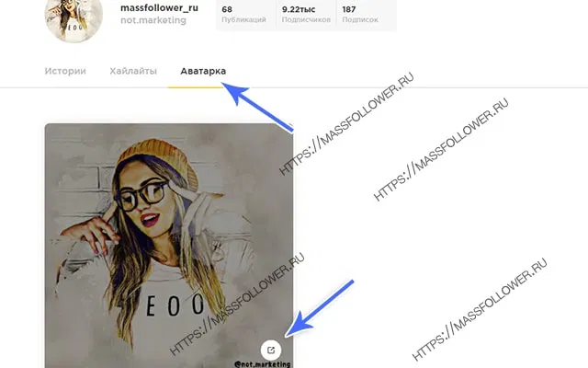Open the Хайлайты tab
Viewport: 588px width, 368px height.
pos(133,71)
